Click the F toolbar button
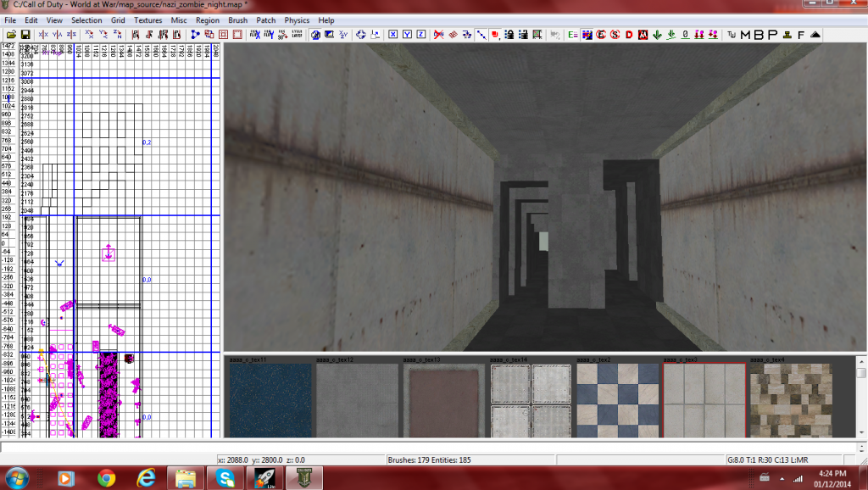 tap(801, 34)
